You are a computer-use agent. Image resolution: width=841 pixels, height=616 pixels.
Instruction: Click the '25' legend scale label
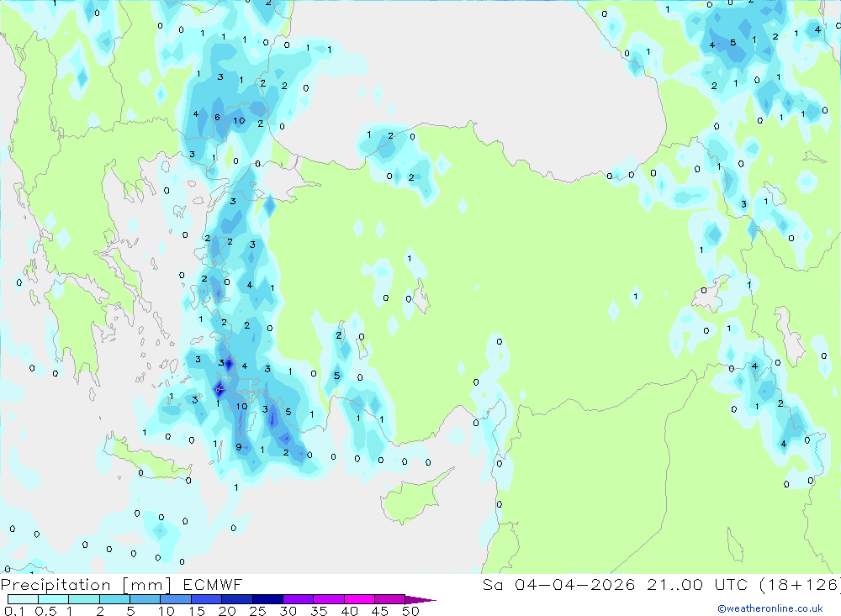257,611
